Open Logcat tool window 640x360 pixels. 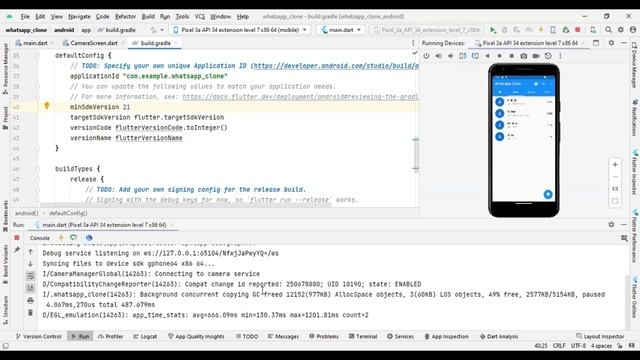145,336
